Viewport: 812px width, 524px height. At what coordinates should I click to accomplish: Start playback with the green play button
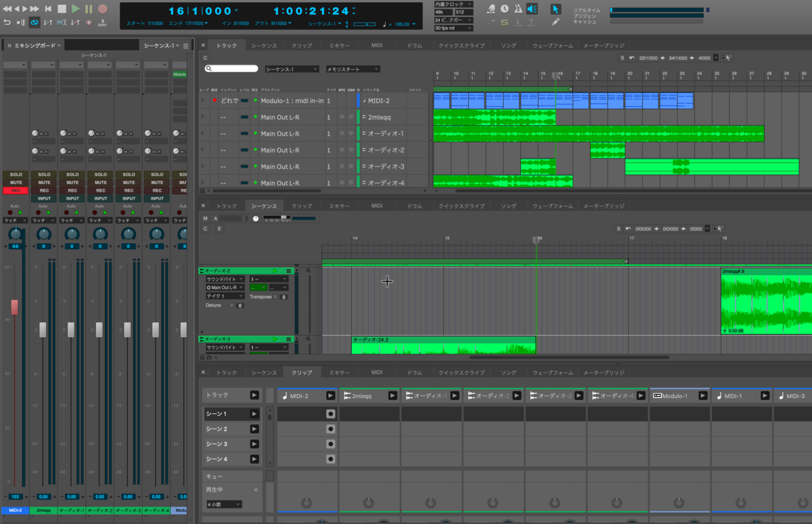75,9
